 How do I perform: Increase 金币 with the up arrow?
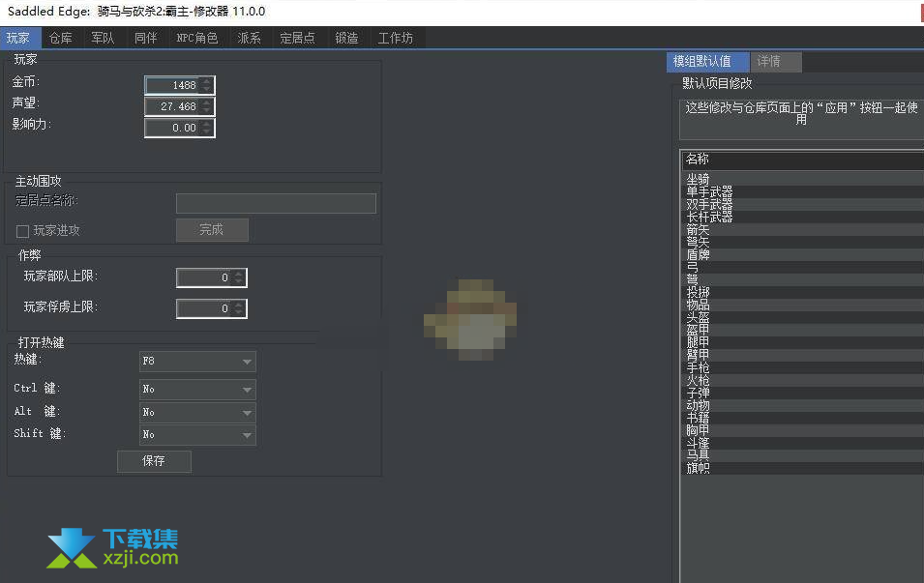[x=206, y=81]
